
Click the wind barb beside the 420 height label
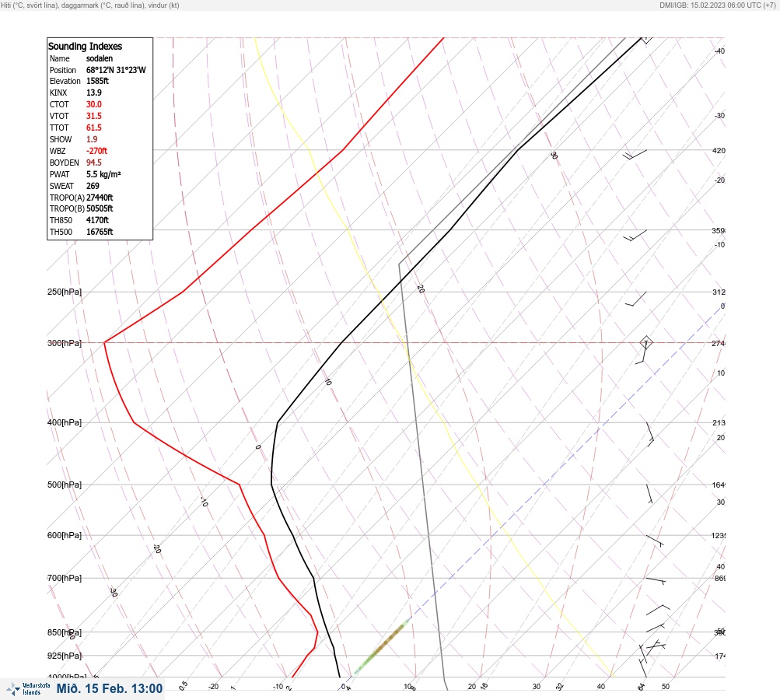click(x=635, y=155)
